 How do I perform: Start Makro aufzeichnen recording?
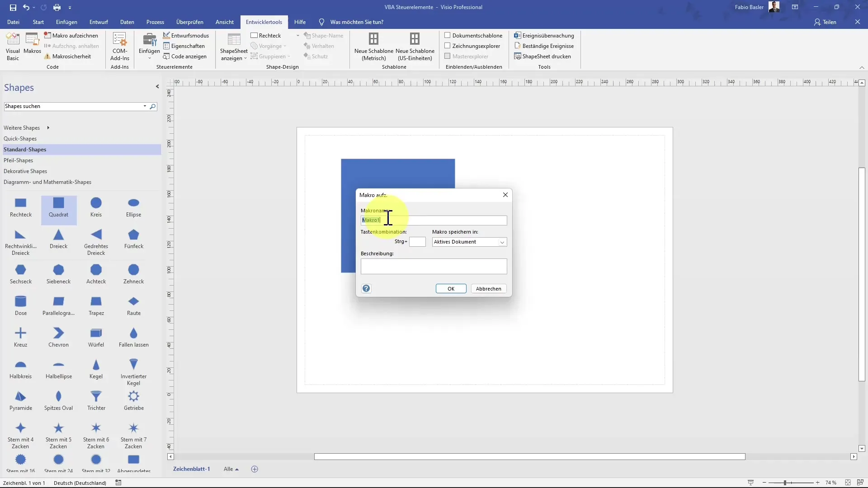click(71, 35)
